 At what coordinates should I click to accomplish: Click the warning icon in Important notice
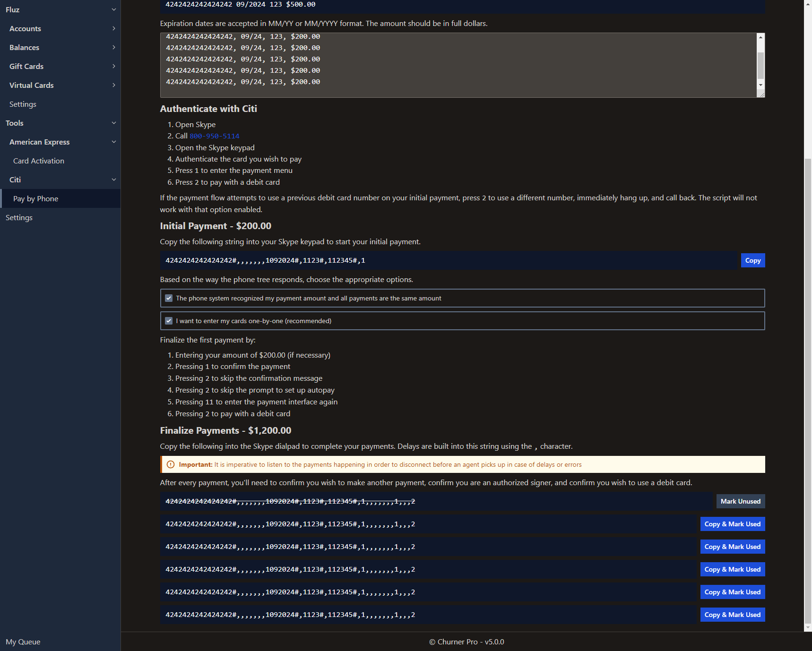tap(171, 464)
